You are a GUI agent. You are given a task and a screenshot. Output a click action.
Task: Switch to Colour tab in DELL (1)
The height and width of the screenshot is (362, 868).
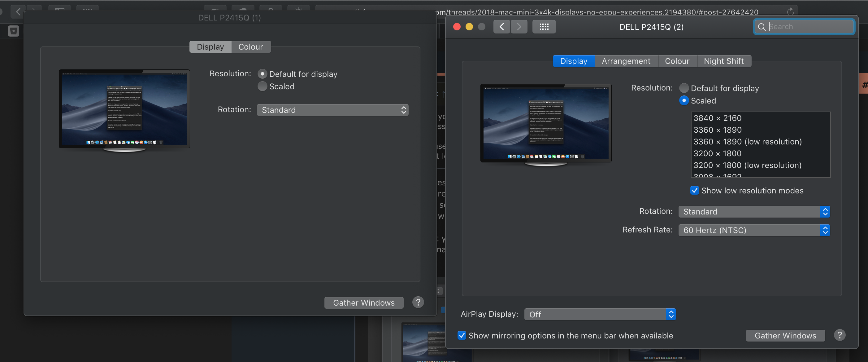point(251,47)
